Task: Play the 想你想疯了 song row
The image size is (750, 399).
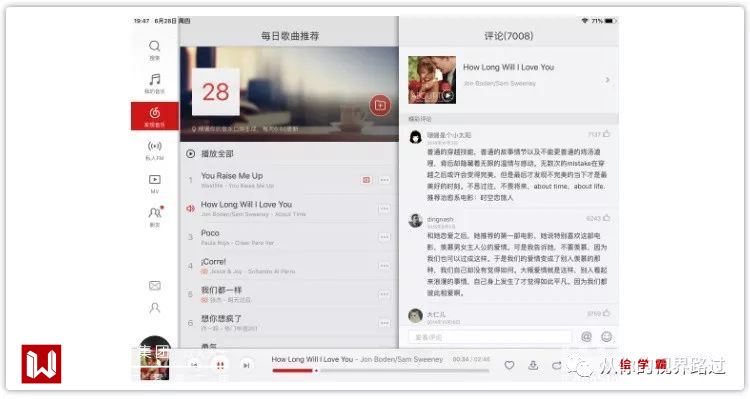Action: coord(289,323)
